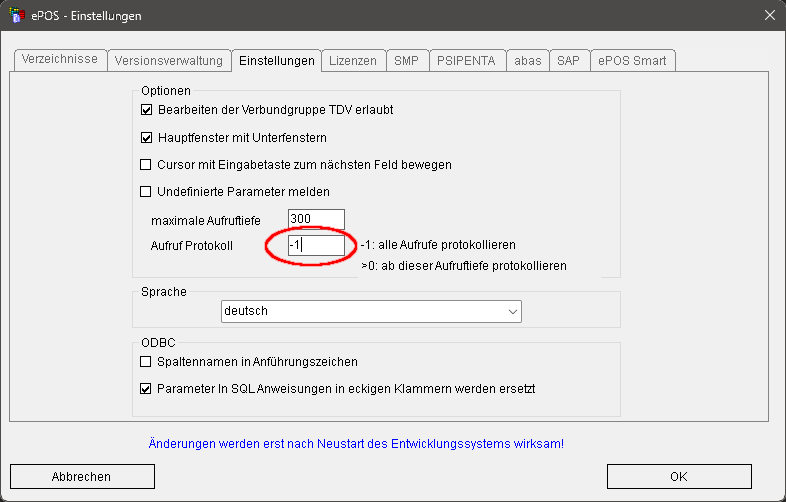Click the 'Optionen' group heading
The width and height of the screenshot is (786, 502).
tap(166, 91)
